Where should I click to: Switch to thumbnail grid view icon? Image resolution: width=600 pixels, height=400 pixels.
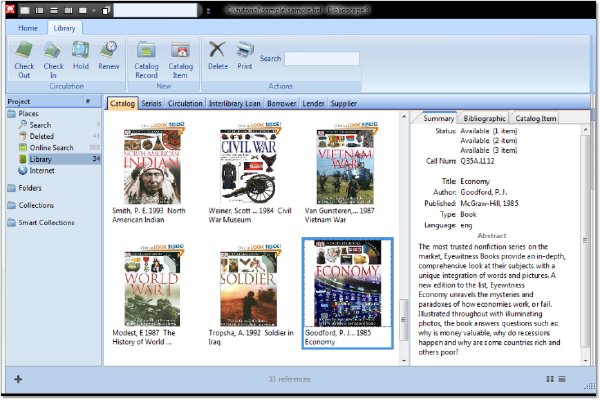pyautogui.click(x=550, y=379)
